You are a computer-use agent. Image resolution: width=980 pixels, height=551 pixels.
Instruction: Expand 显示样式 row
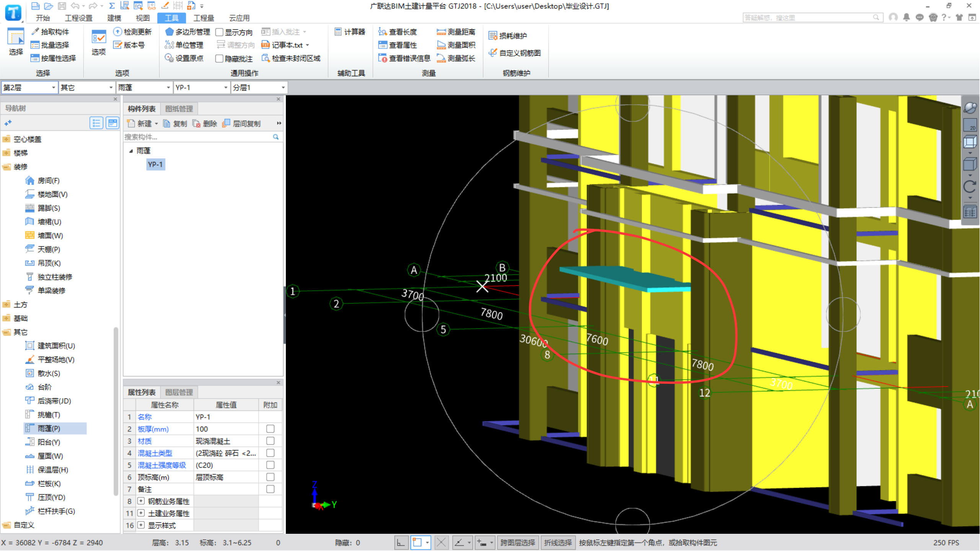pyautogui.click(x=141, y=525)
